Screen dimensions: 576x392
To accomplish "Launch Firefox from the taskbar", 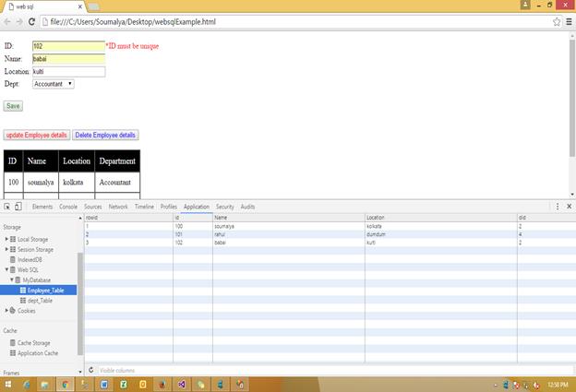I will [x=162, y=385].
